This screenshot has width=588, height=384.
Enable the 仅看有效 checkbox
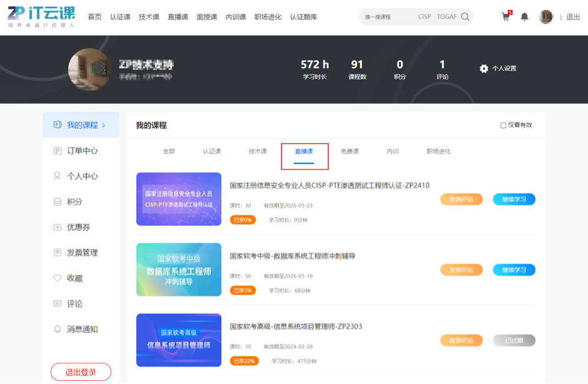pyautogui.click(x=503, y=125)
